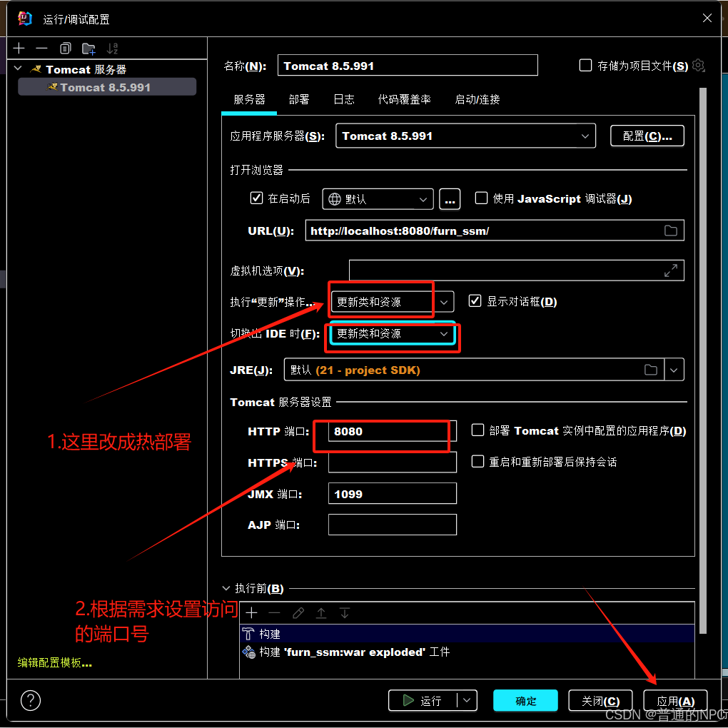Collapse the 执行前 section
This screenshot has height=728, width=728.
[226, 588]
